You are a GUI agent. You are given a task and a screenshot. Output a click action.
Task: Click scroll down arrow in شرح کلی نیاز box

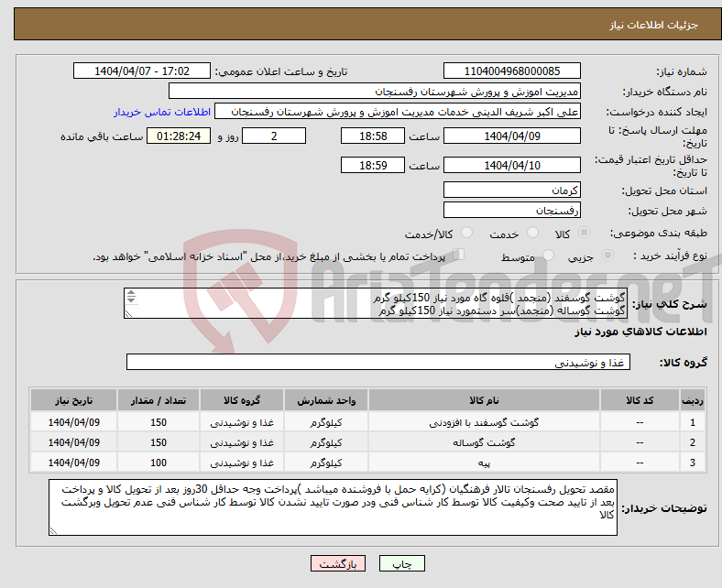pyautogui.click(x=131, y=299)
